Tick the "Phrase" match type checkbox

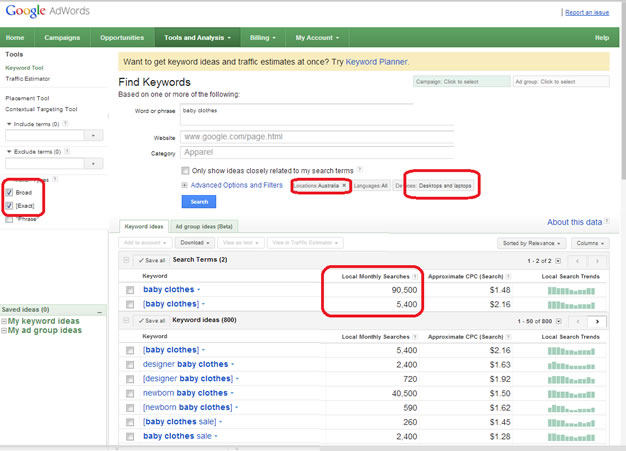(9, 220)
